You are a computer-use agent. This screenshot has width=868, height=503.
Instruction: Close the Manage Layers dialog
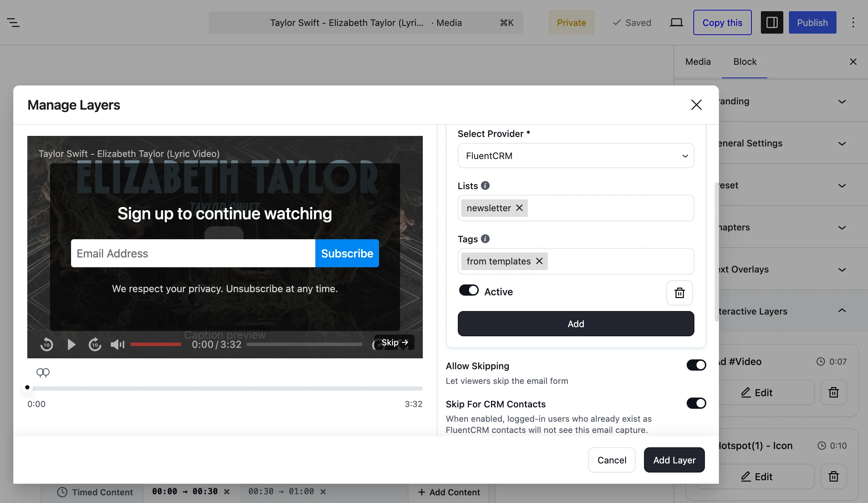pyautogui.click(x=696, y=105)
